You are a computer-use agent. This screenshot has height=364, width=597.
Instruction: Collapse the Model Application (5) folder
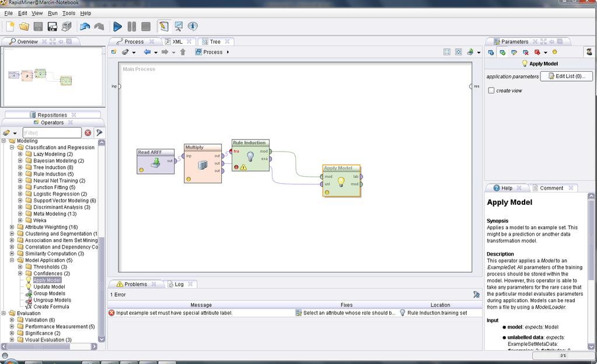tap(12, 260)
